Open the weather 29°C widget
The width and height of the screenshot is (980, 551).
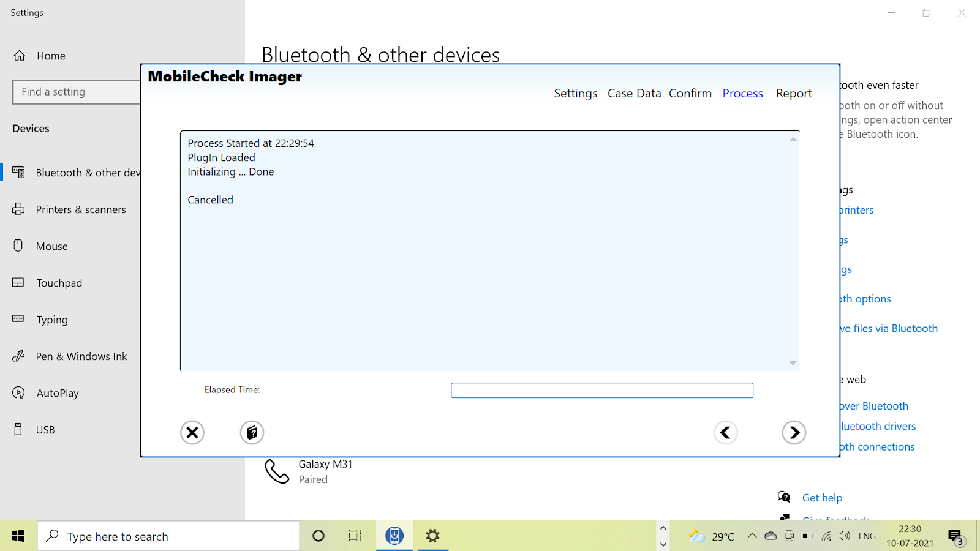click(712, 536)
